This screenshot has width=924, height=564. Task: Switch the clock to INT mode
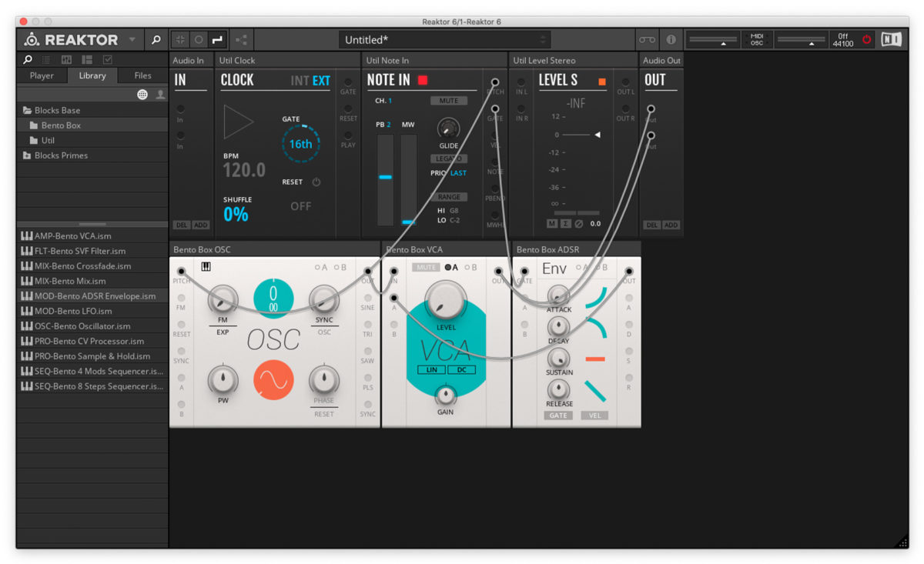(x=300, y=80)
